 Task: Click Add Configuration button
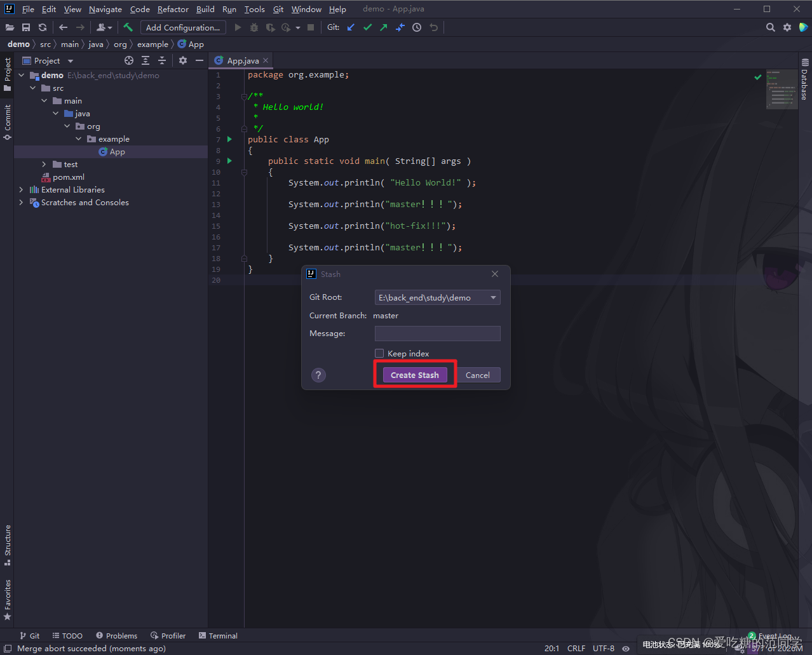coord(183,27)
